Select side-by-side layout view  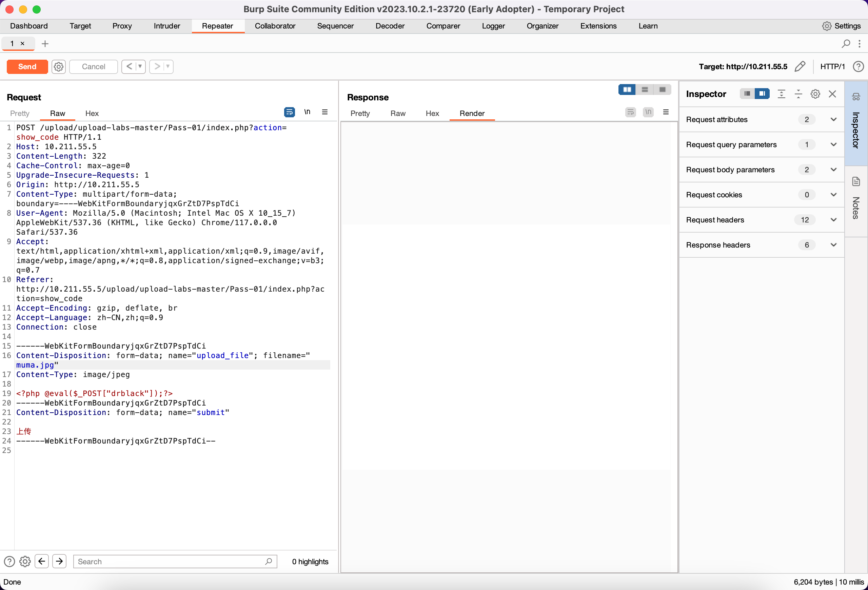click(627, 89)
